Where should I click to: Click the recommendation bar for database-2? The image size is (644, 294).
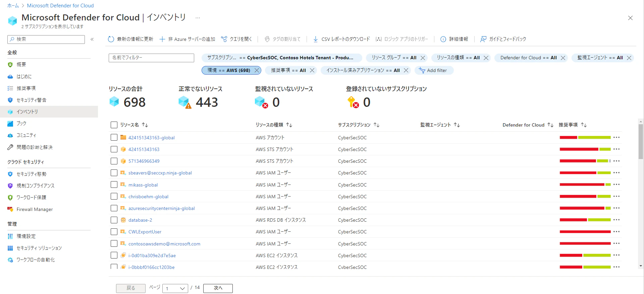pyautogui.click(x=585, y=220)
